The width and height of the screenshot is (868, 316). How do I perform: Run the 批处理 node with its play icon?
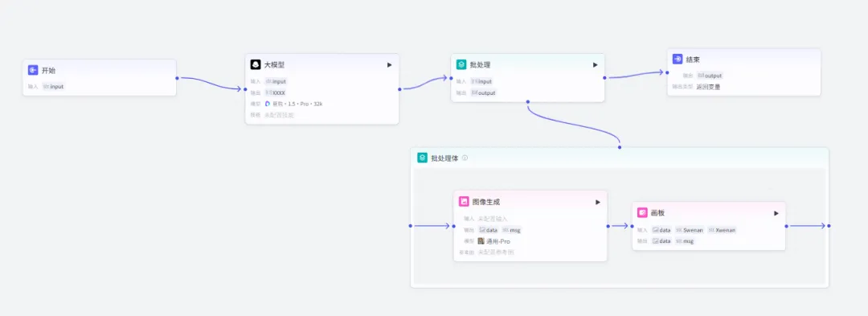point(595,65)
